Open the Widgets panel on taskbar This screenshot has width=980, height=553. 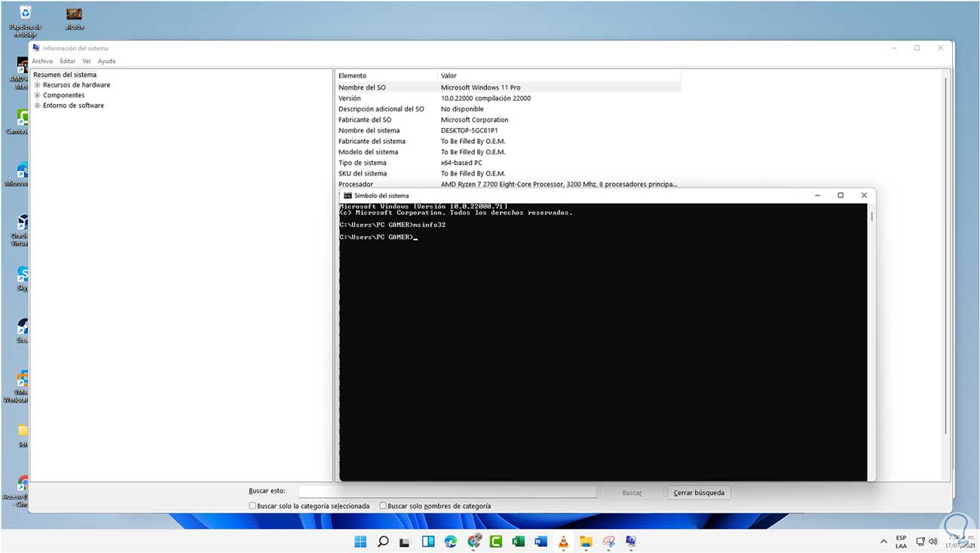coord(428,541)
